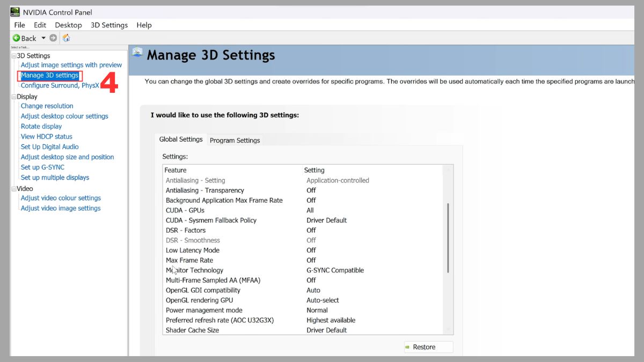Open the Desktop menu

(68, 25)
